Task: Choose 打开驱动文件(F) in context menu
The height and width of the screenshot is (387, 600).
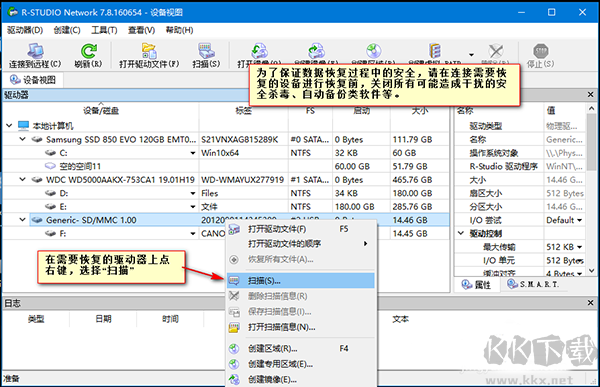Action: coord(300,229)
